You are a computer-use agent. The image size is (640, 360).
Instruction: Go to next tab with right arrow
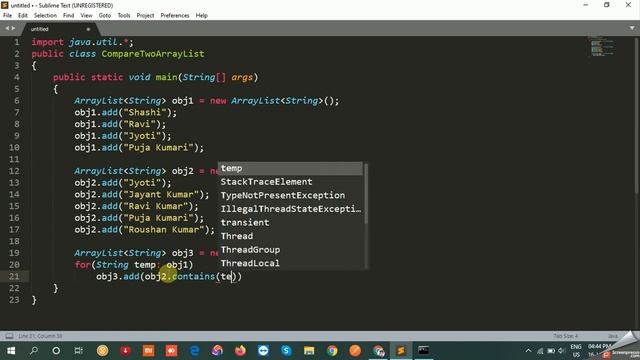tap(13, 29)
